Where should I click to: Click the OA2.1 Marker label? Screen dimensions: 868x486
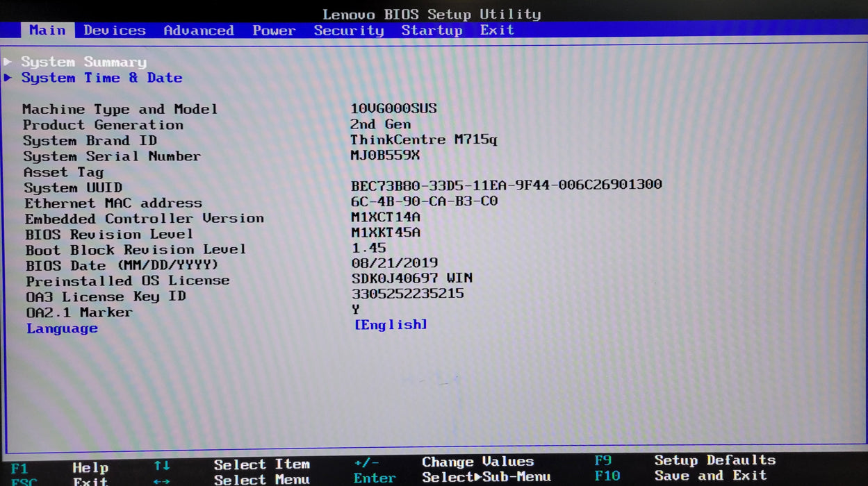pyautogui.click(x=79, y=312)
